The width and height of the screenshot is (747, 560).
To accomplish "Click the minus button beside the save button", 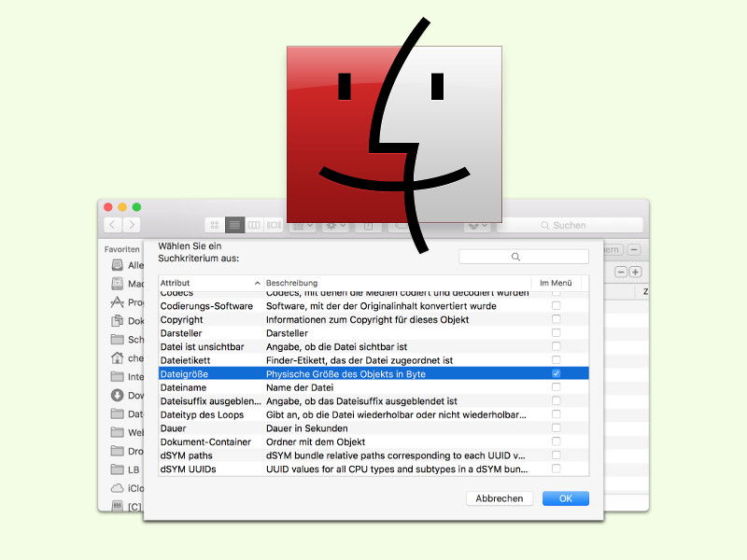I will click(x=634, y=249).
